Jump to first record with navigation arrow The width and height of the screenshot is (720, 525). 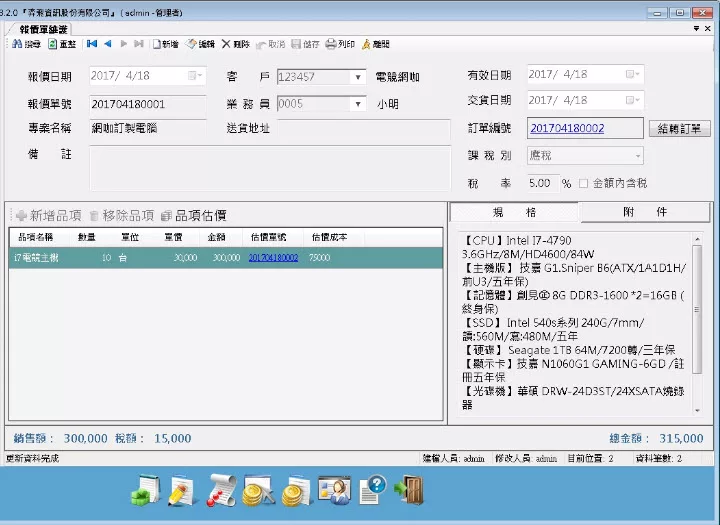[x=92, y=44]
